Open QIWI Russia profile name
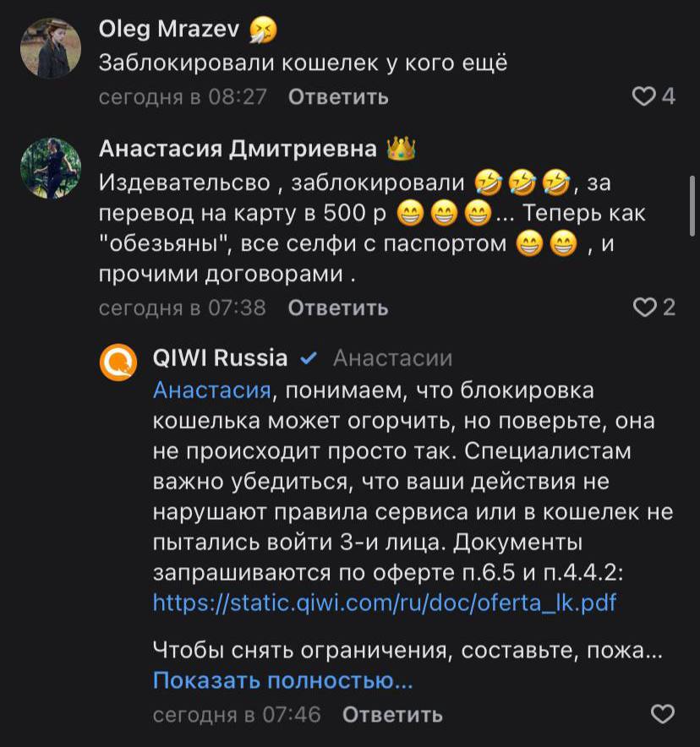 pyautogui.click(x=220, y=358)
